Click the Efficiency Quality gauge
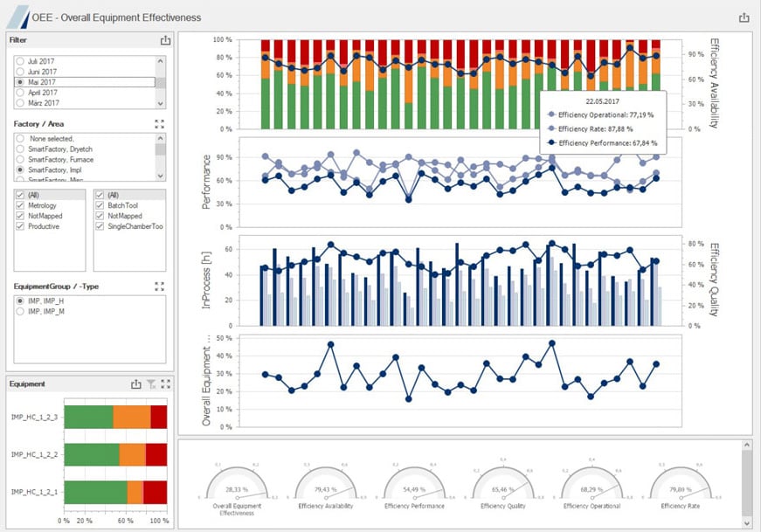Image resolution: width=761 pixels, height=532 pixels. click(x=502, y=483)
